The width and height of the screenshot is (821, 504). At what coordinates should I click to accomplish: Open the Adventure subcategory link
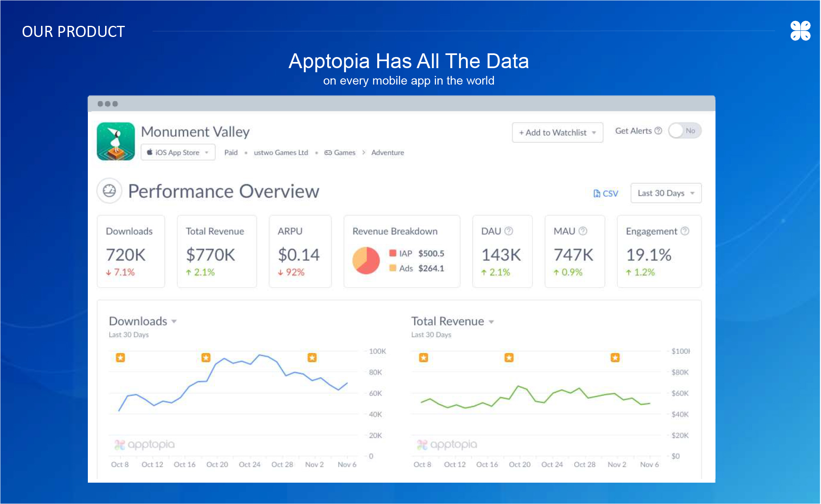click(x=388, y=153)
